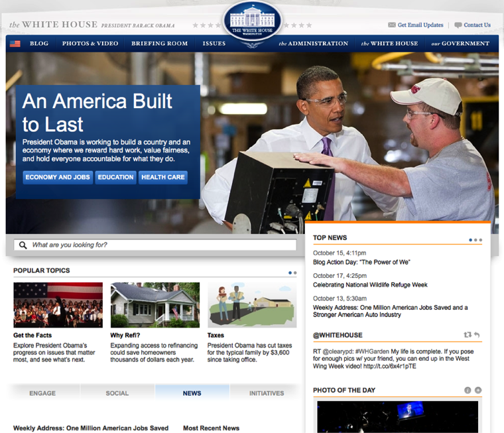Click the Economy and Jobs button
504x433 pixels.
pos(58,178)
